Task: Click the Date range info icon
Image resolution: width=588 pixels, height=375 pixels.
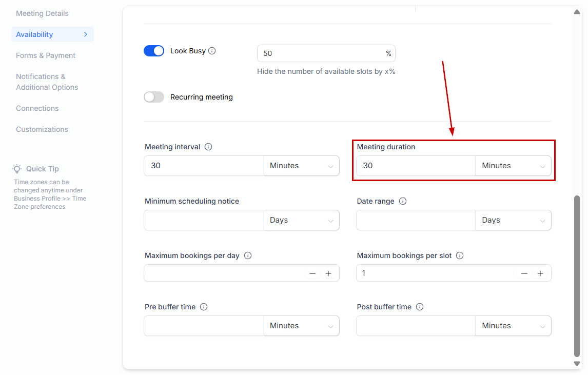Action: pos(403,201)
